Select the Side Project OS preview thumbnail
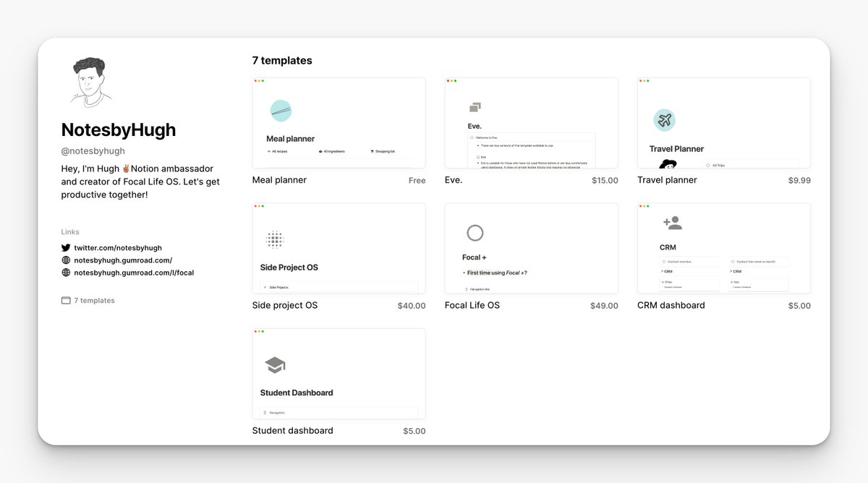868x483 pixels. pyautogui.click(x=339, y=248)
